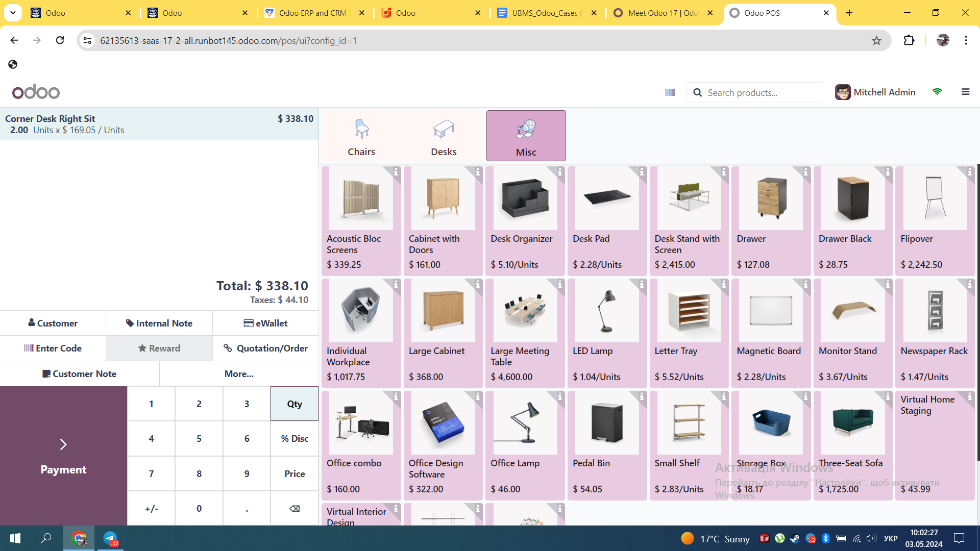
Task: Open the Chrome three-dot menu
Action: click(x=966, y=40)
